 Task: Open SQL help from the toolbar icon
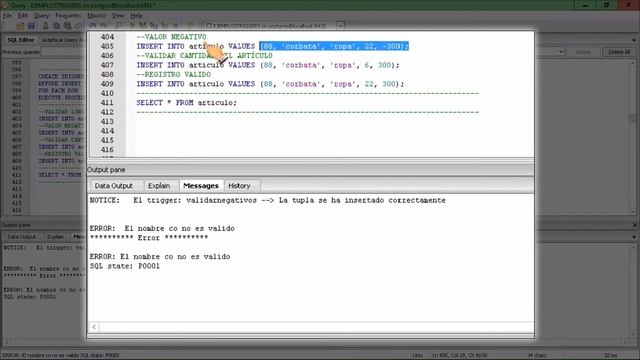coord(190,26)
